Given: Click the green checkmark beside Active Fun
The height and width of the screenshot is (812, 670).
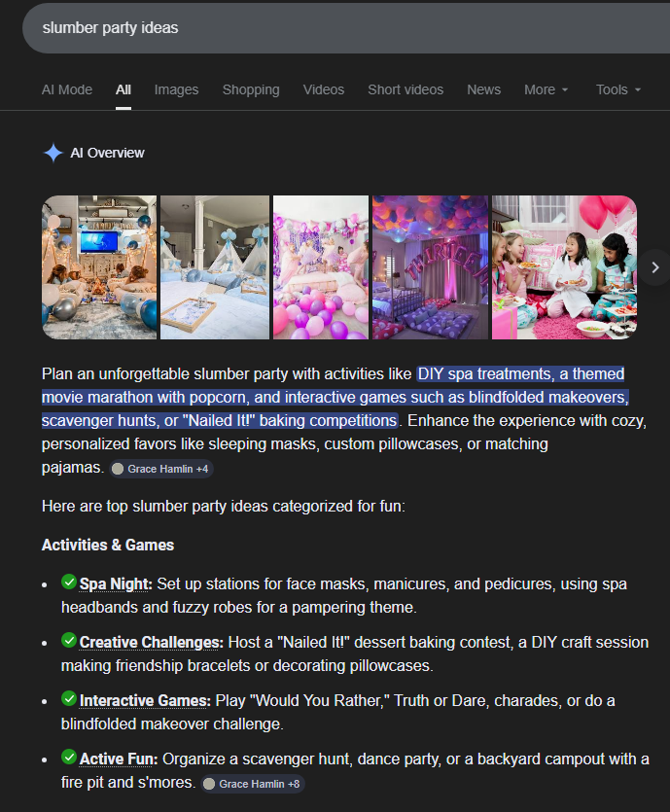Looking at the screenshot, I should (x=69, y=757).
